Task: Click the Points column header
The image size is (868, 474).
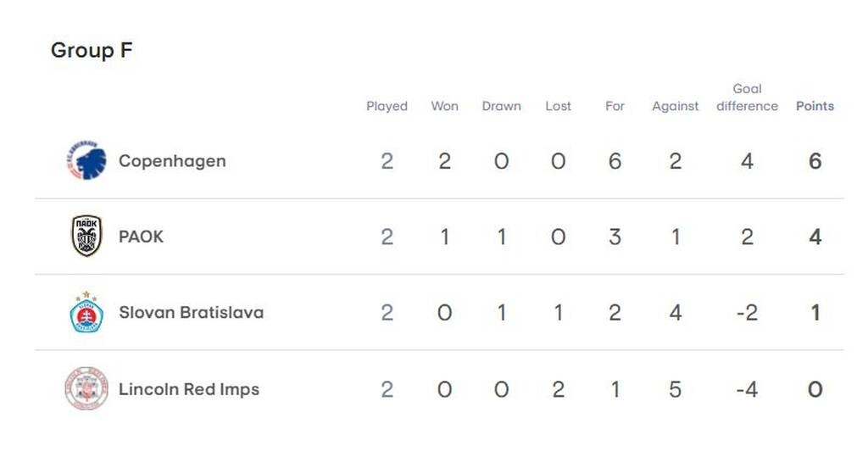Action: click(x=815, y=106)
